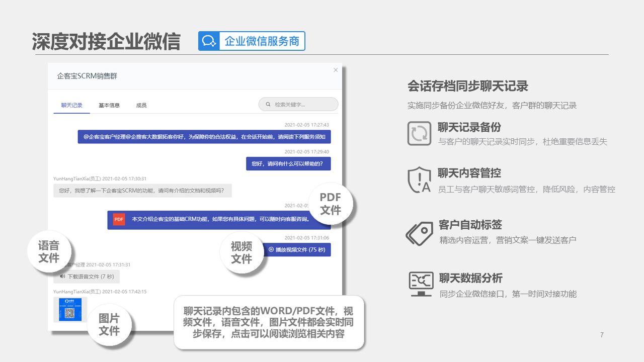Click the slide page number 7
This screenshot has height=362, width=644.
coord(602,335)
